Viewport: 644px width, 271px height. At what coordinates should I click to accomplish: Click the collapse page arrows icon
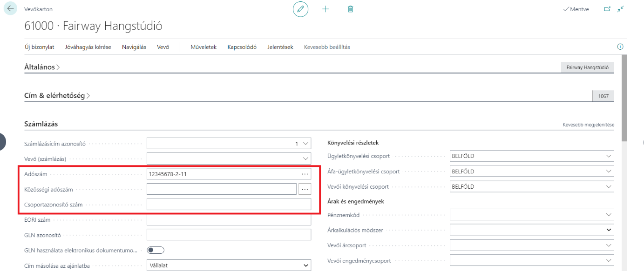pos(621,9)
